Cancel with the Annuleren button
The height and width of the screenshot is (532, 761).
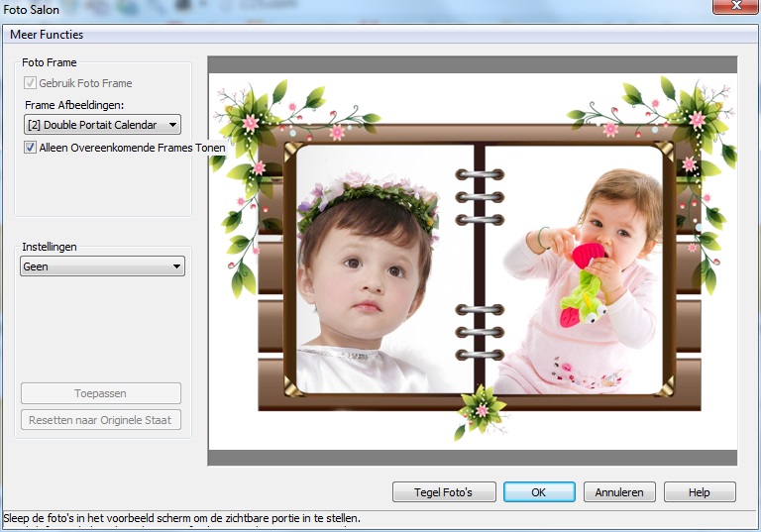(x=619, y=492)
